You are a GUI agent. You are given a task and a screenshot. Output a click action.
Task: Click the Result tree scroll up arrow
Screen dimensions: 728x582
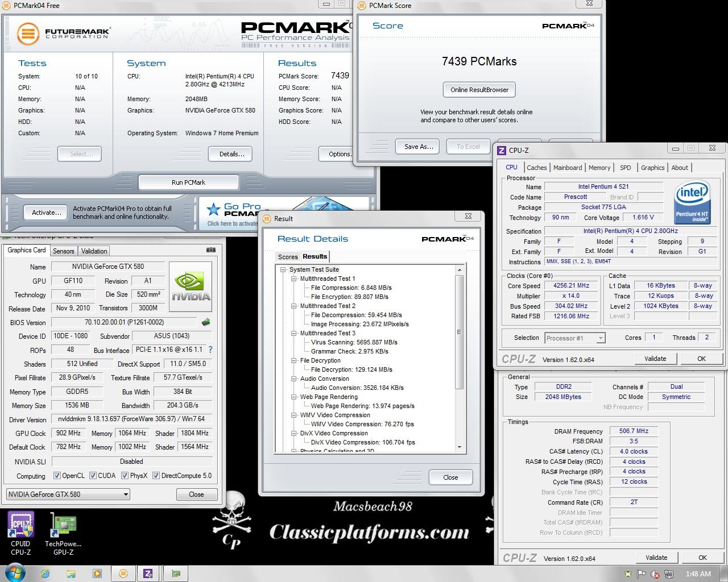460,270
